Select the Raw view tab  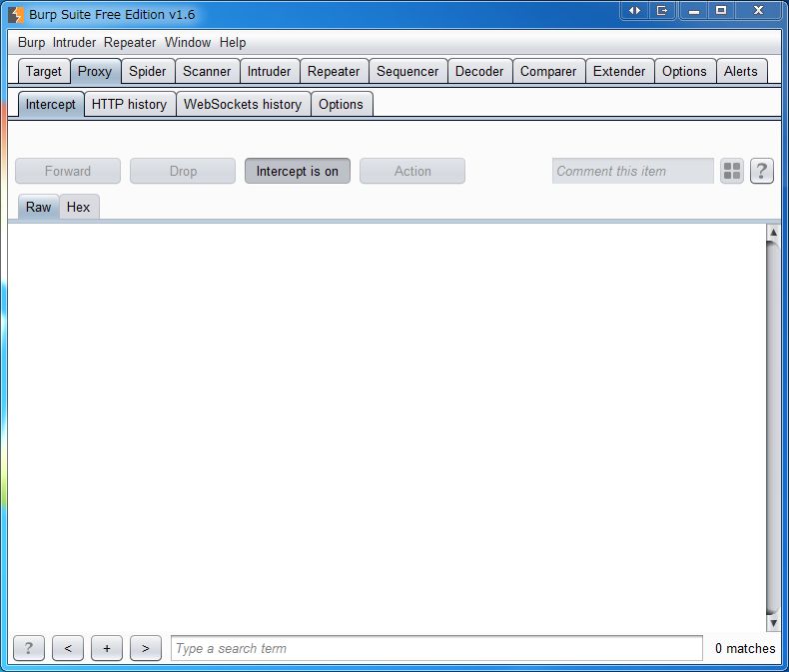click(x=38, y=207)
